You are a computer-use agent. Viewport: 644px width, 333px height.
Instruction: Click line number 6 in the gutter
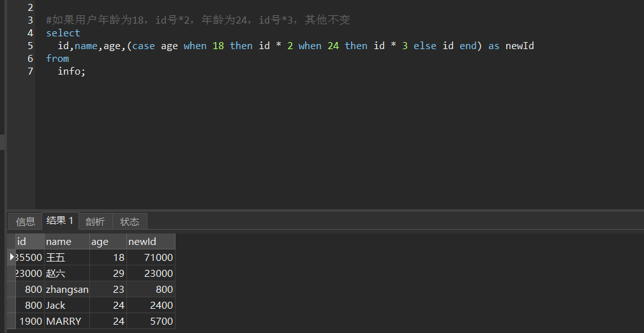coord(31,58)
